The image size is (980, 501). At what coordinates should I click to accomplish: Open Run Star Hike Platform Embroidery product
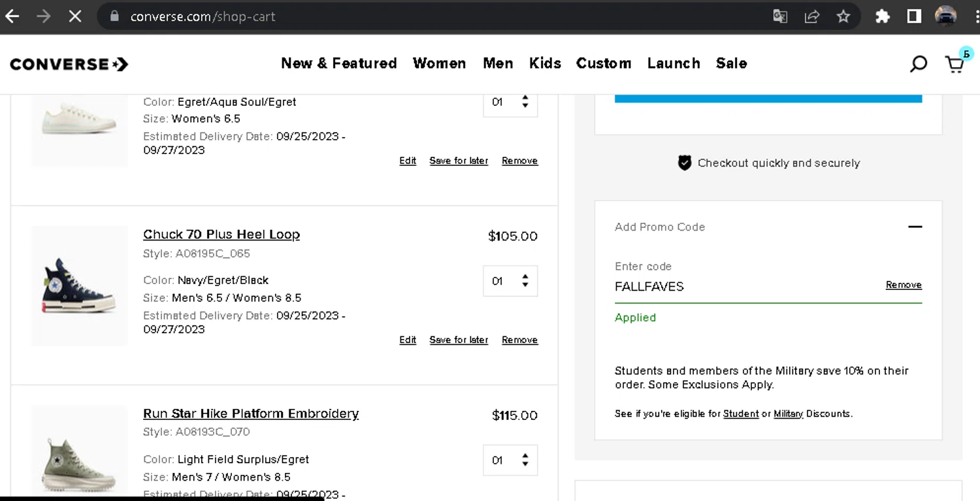coord(251,413)
